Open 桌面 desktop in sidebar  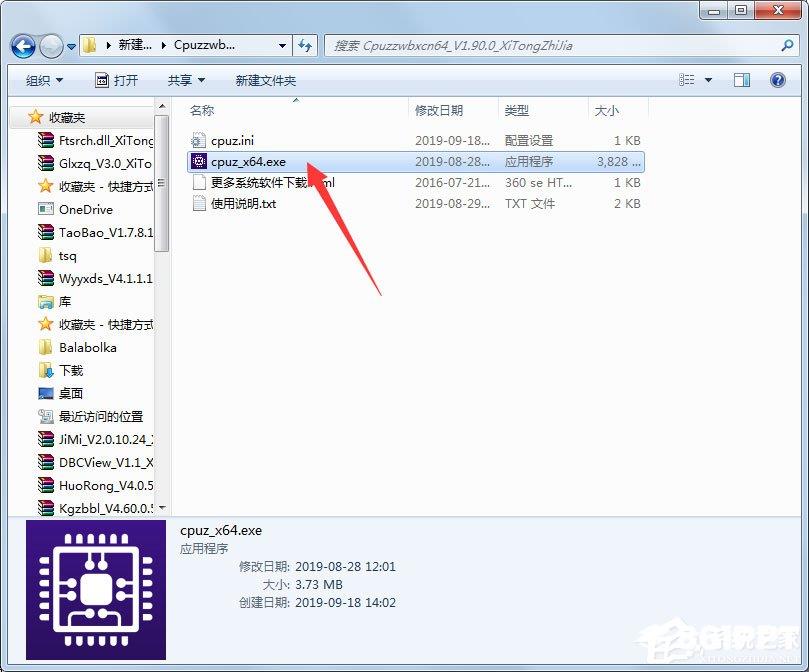coord(61,393)
